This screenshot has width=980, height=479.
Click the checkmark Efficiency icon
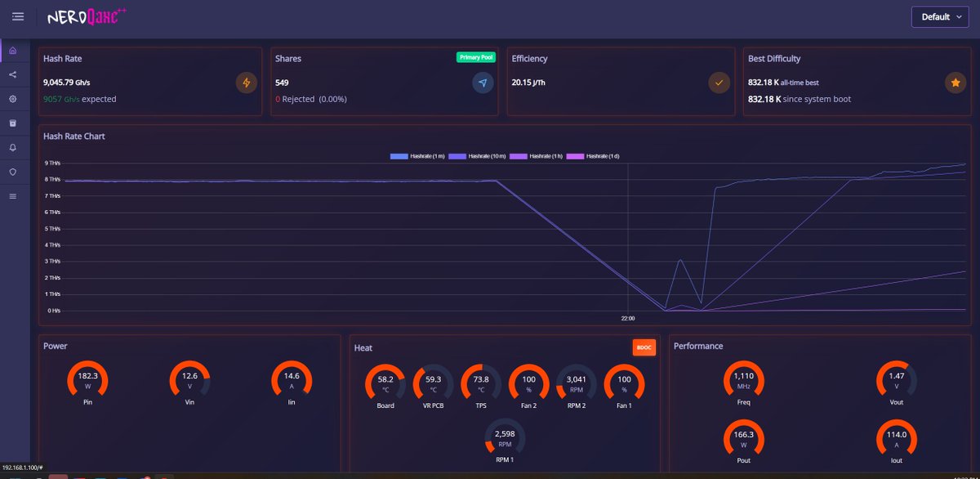719,83
